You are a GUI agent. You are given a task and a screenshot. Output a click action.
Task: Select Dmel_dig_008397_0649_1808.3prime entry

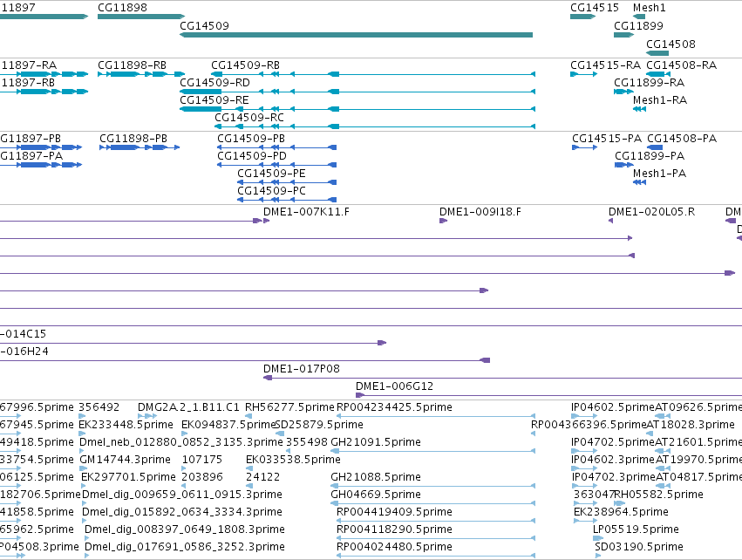(x=86, y=538)
